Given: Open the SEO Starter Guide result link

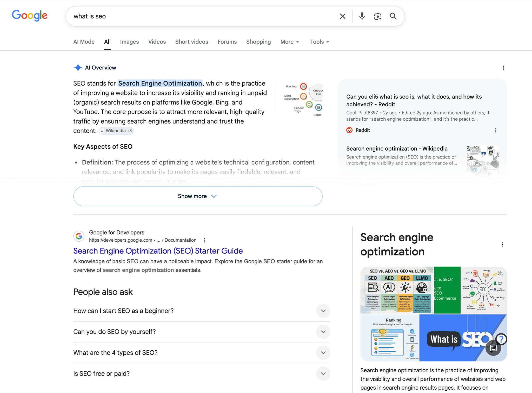Looking at the screenshot, I should point(158,251).
